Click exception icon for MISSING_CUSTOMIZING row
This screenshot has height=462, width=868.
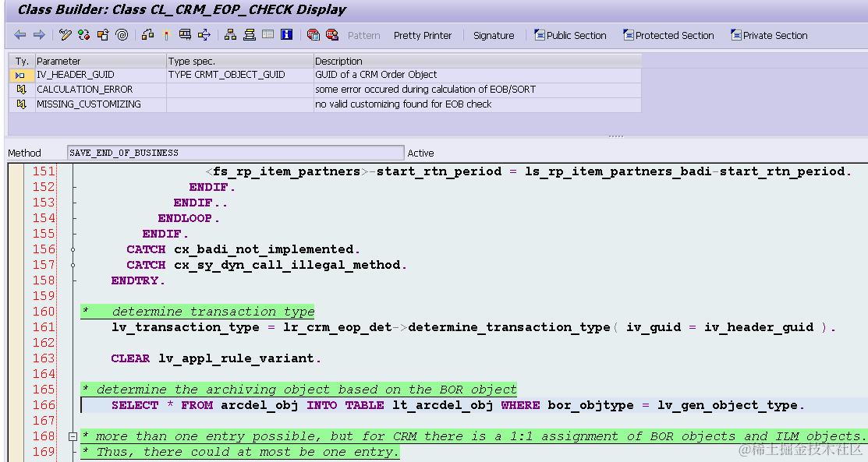21,104
